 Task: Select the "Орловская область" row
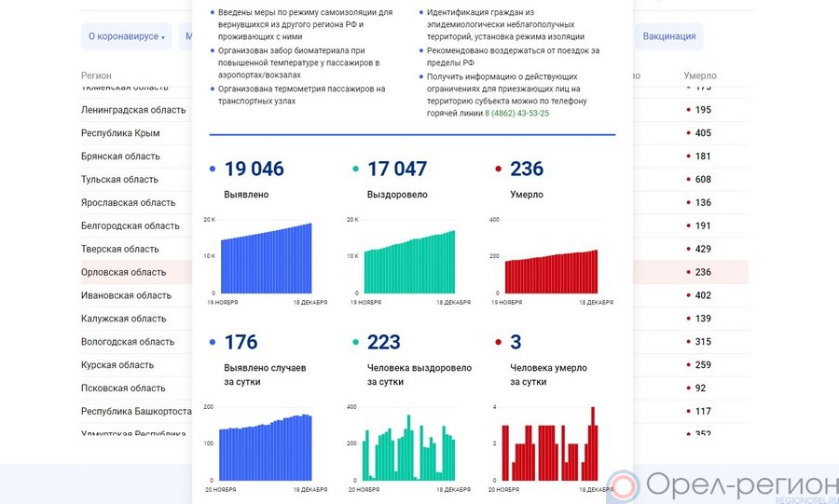click(124, 272)
